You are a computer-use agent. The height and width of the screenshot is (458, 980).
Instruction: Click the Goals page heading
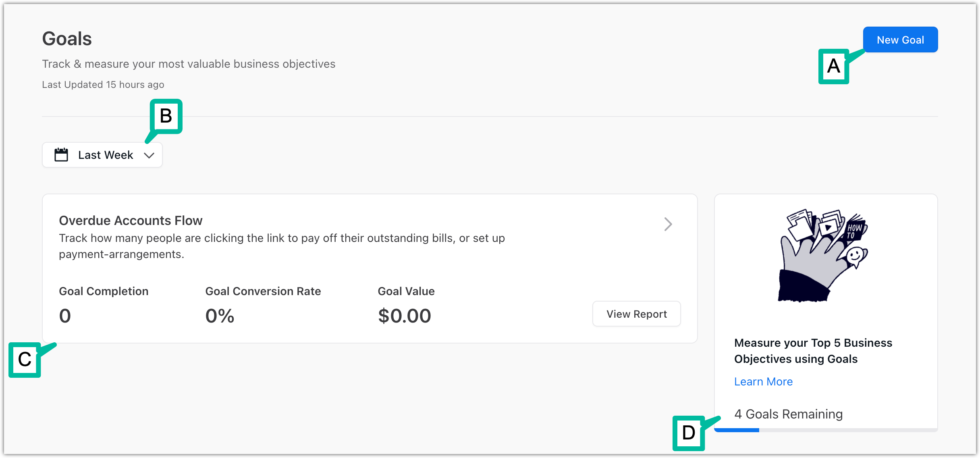67,39
